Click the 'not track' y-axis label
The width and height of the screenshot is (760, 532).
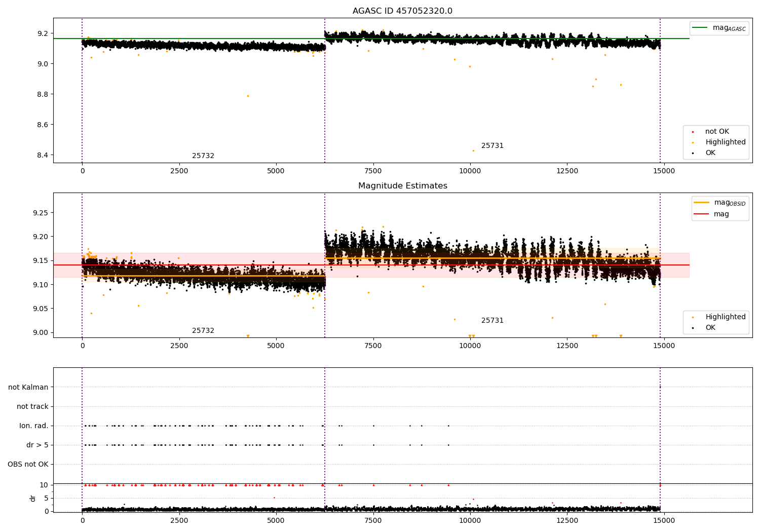point(32,407)
